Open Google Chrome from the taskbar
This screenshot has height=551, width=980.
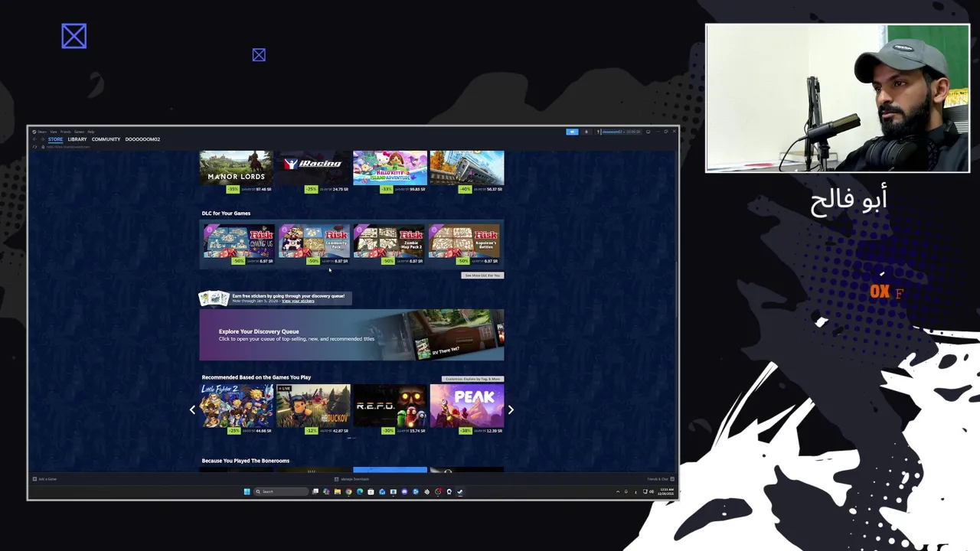[x=348, y=491]
